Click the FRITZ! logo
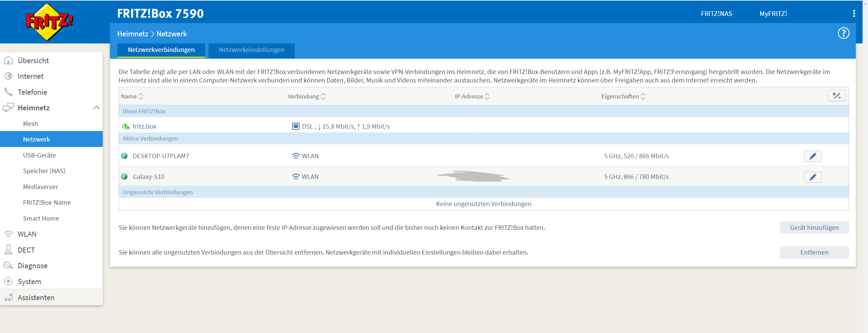 click(50, 22)
